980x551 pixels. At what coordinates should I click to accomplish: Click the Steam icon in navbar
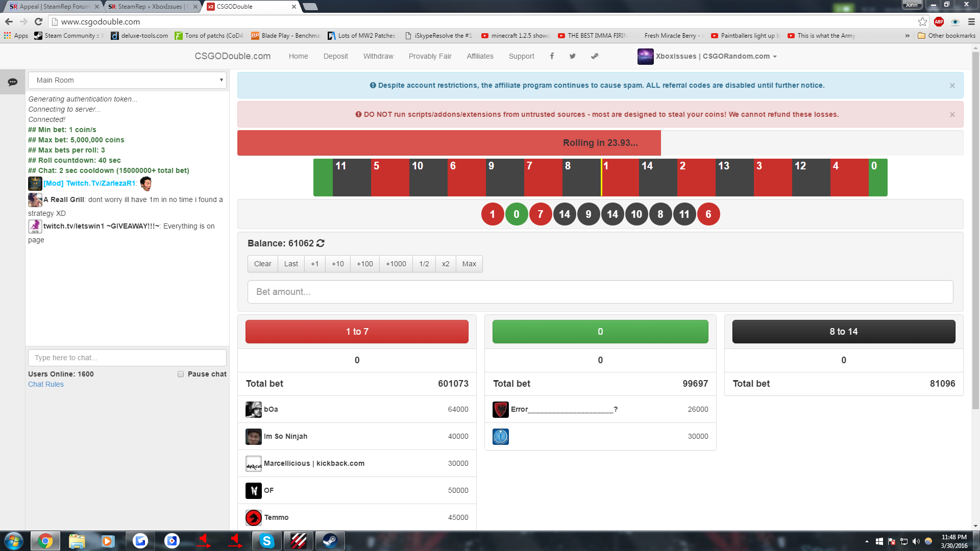pos(595,56)
